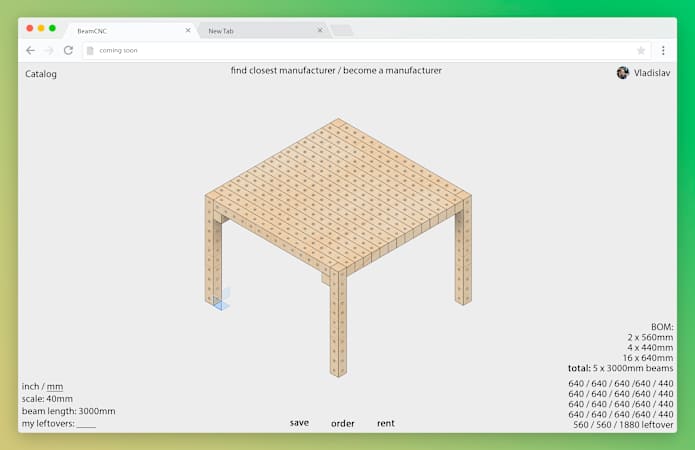Switch units to mm
The width and height of the screenshot is (695, 450).
point(55,387)
